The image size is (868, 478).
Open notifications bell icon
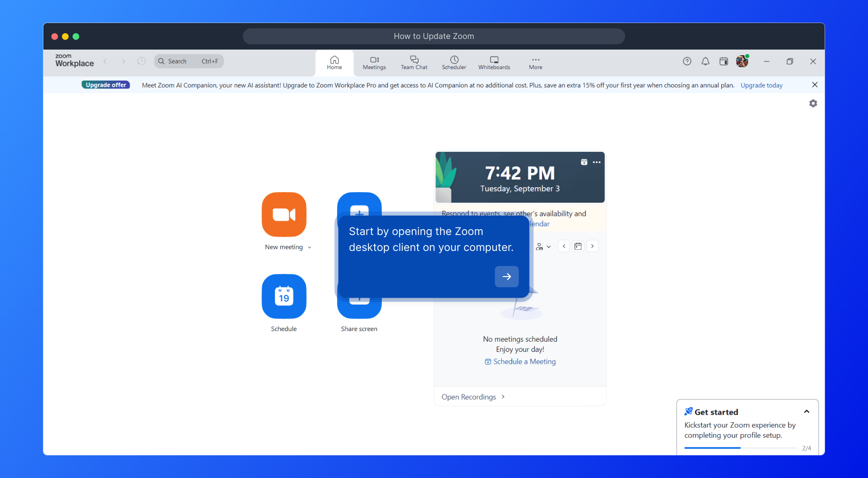point(705,62)
